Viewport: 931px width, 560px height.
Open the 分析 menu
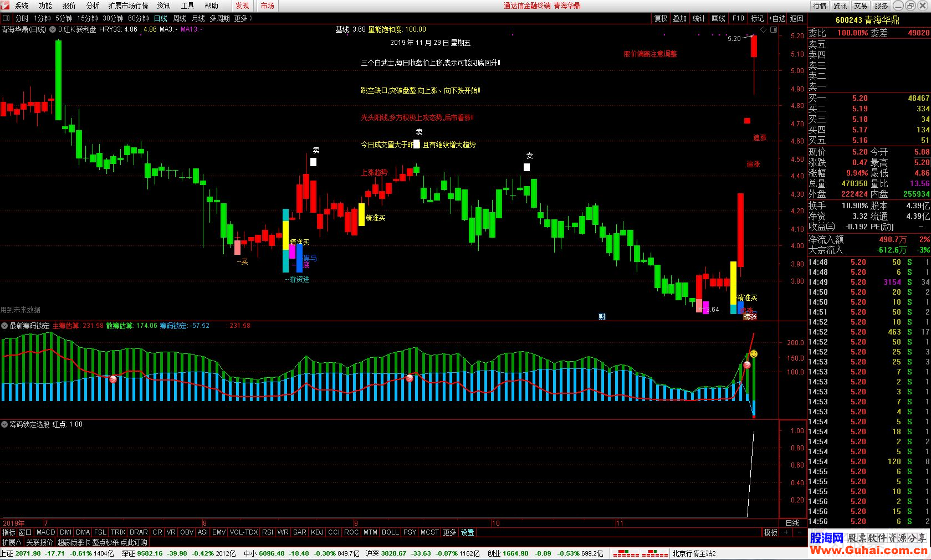[x=93, y=6]
